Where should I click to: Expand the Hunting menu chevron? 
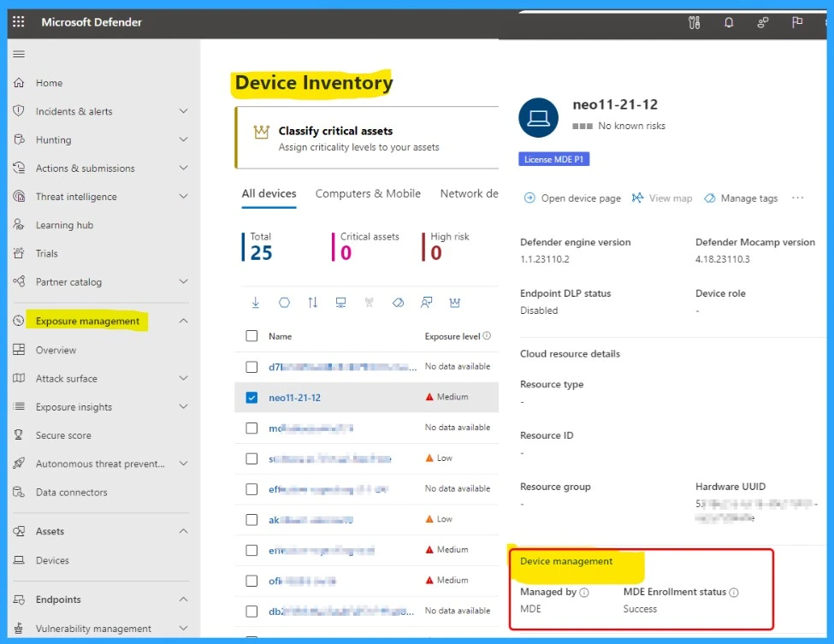click(x=184, y=139)
